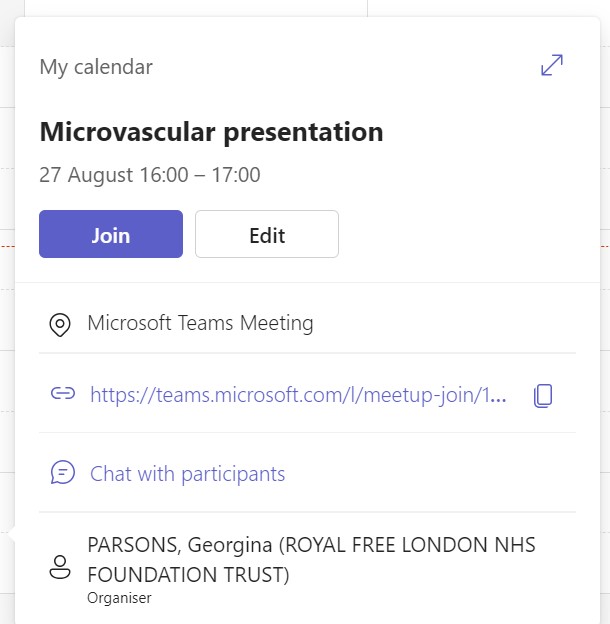The height and width of the screenshot is (624, 610).
Task: Select the Microsoft Teams Meeting location text
Action: tap(200, 323)
